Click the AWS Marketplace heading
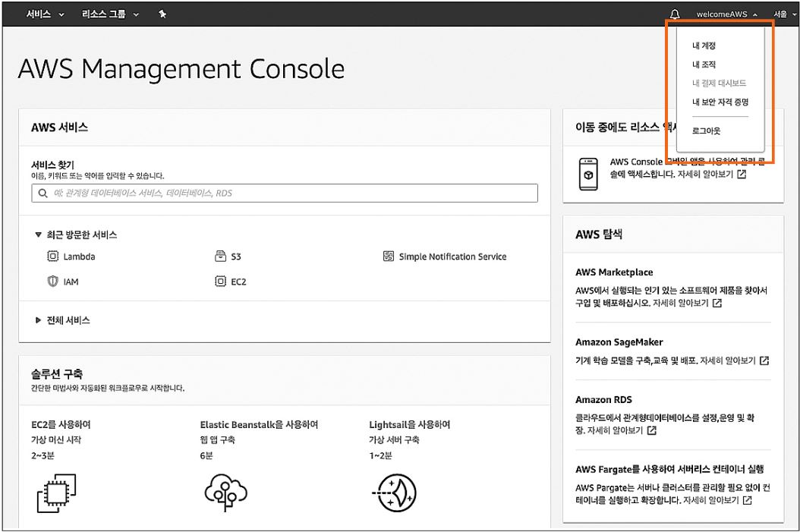The image size is (800, 532). coord(614,272)
